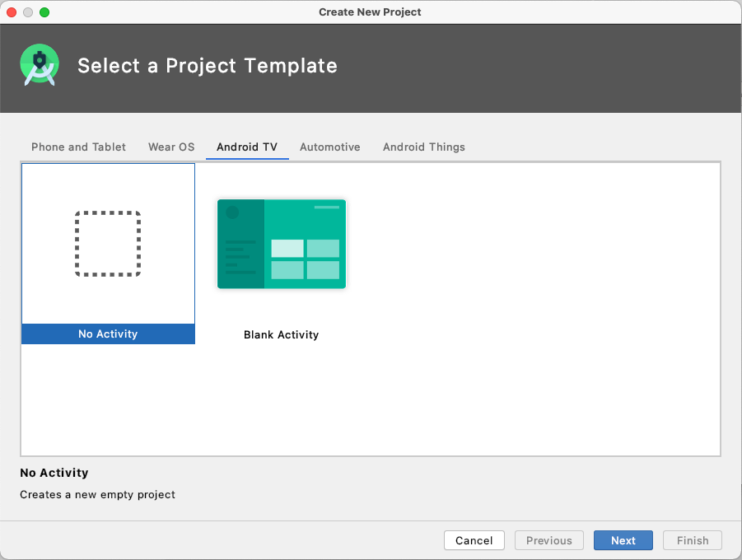Click the Create New Project title bar
Viewport: 742px width, 560px height.
370,12
